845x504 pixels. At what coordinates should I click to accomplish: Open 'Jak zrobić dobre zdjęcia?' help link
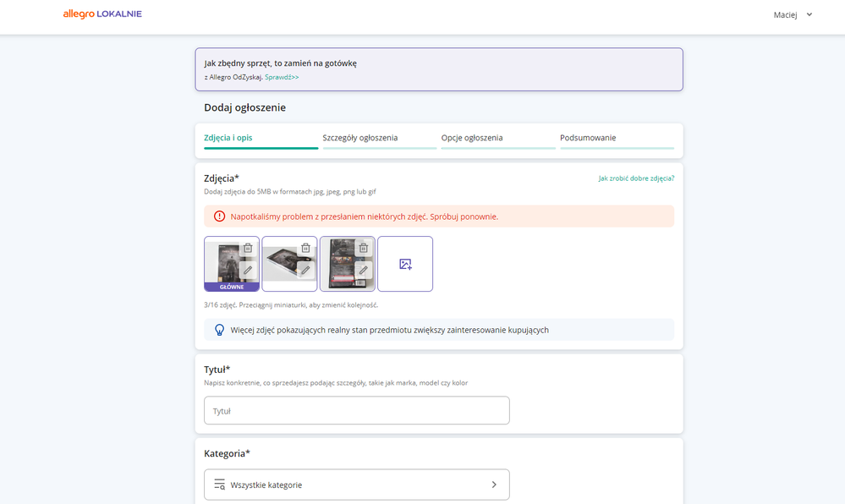click(636, 178)
